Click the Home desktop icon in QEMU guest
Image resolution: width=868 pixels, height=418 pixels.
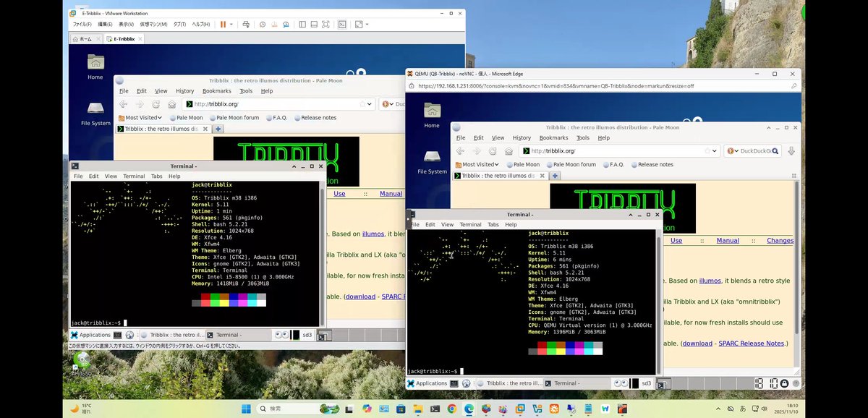432,115
